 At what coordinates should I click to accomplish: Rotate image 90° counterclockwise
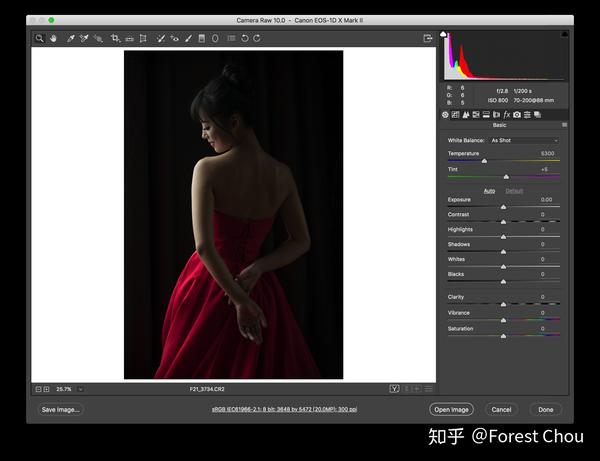[245, 38]
